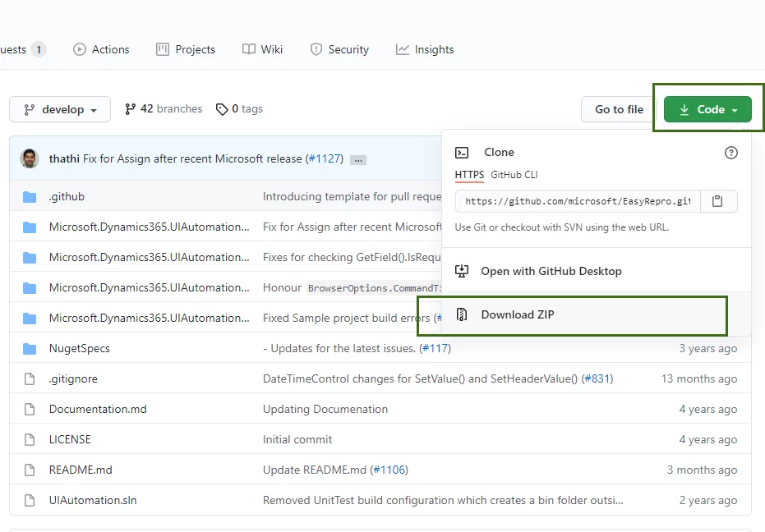Expand the commit message ellipsis button

(358, 160)
